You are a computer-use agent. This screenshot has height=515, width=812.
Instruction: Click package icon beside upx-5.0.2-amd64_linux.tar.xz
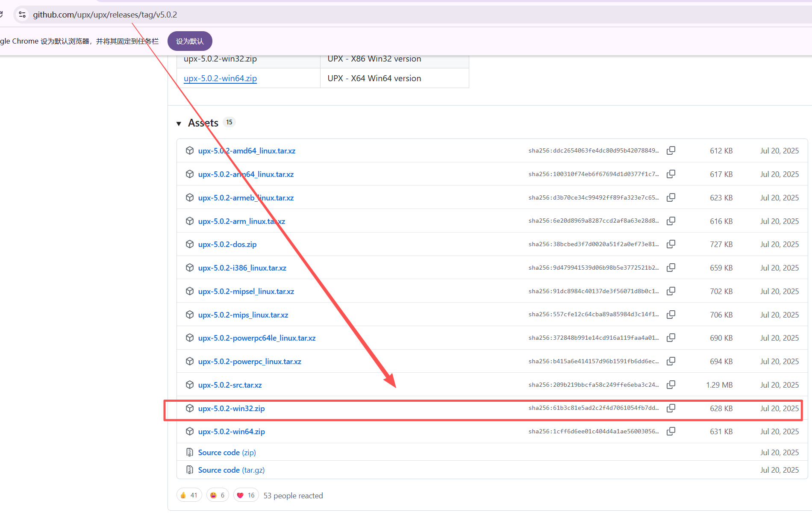(190, 150)
